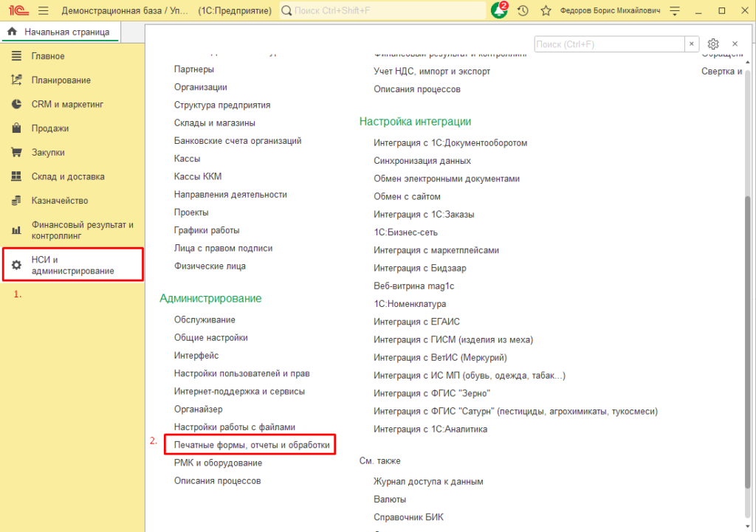This screenshot has width=756, height=532.
Task: Open Направления деятельности link
Action: click(x=230, y=195)
